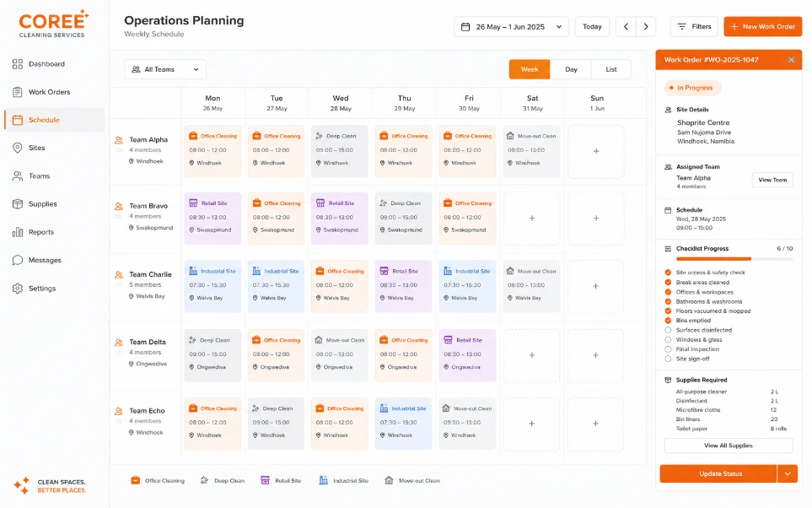Check Windows & glass checklist item

click(668, 339)
